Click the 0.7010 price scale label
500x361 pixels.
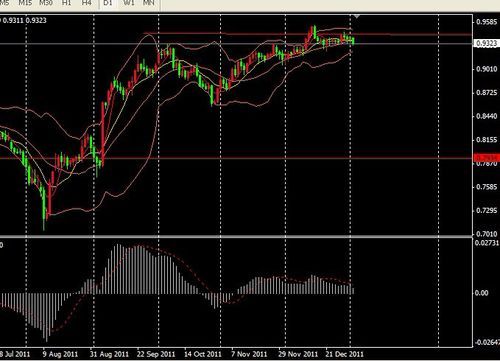[x=487, y=234]
